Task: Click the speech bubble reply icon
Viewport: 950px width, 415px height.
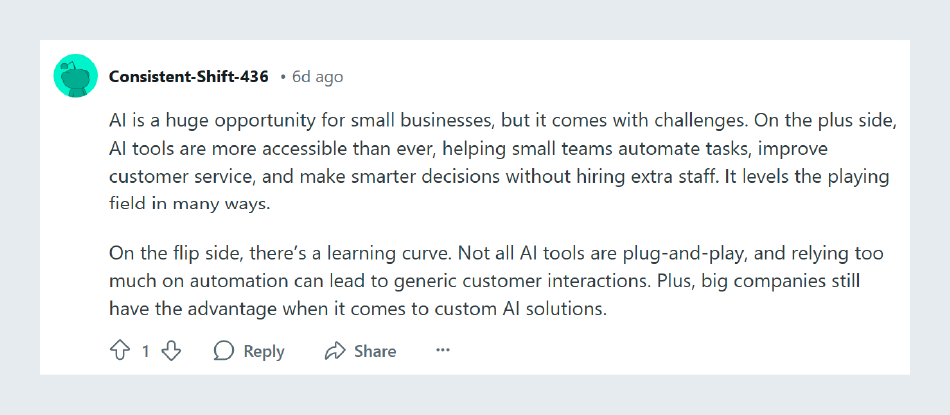Action: pyautogui.click(x=224, y=351)
